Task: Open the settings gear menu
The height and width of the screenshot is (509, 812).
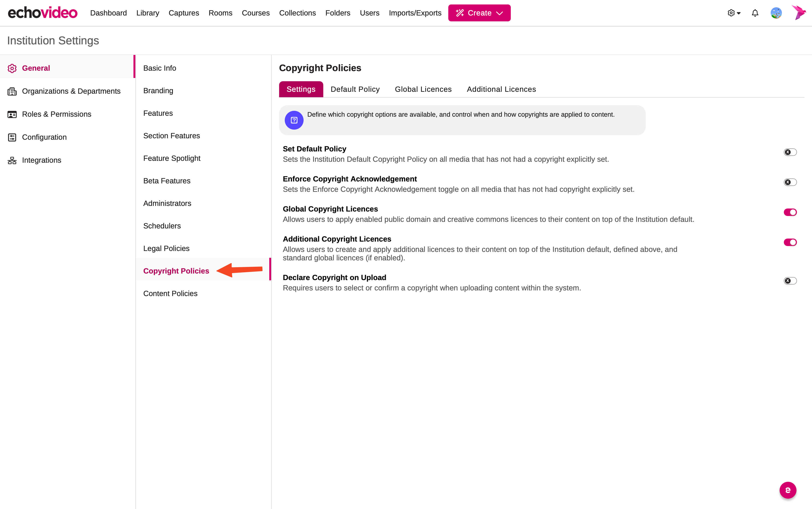Action: tap(734, 13)
